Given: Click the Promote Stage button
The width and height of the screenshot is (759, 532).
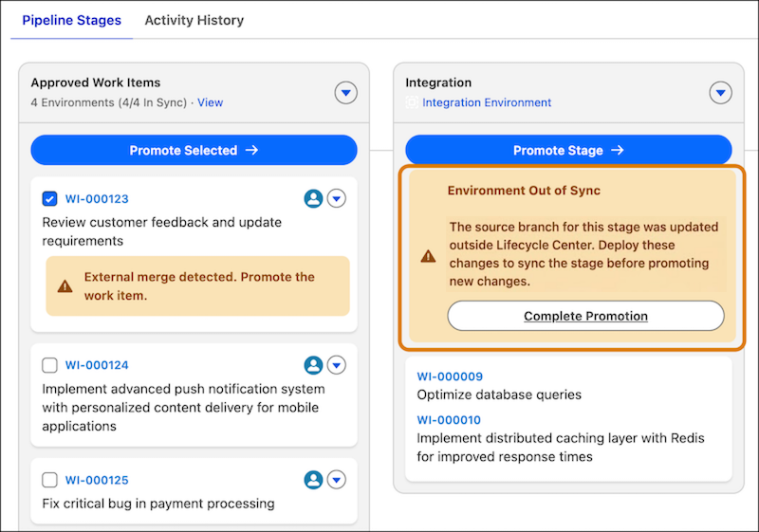Looking at the screenshot, I should coord(568,150).
